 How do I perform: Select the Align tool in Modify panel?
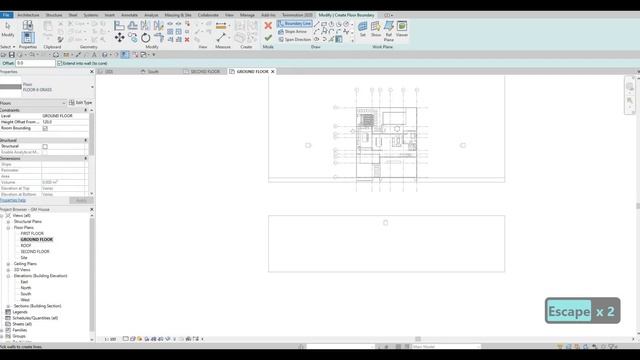[x=119, y=25]
